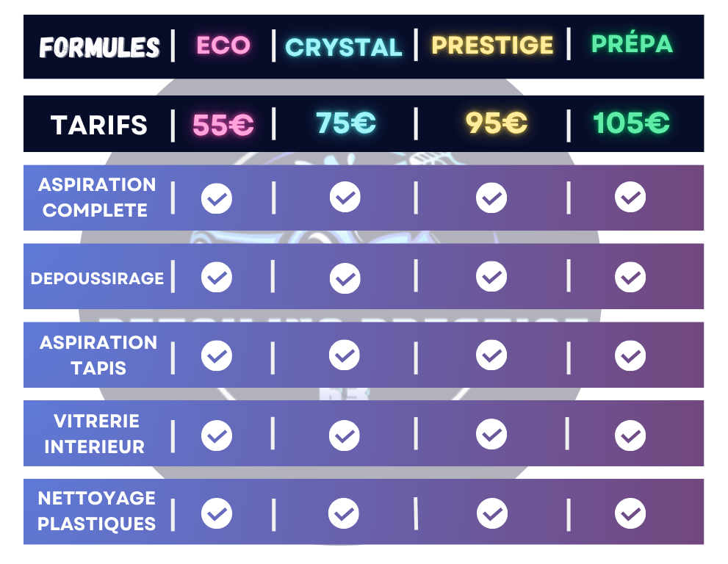Click the PRESTIGE checkmark for Aspiration Complete
728x564 pixels.
491,198
